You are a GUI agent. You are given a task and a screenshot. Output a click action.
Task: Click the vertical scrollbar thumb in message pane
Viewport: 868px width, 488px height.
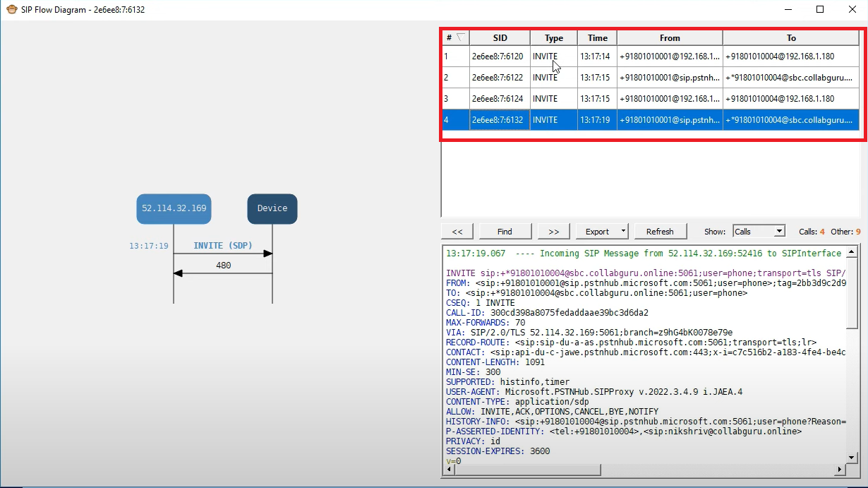852,293
